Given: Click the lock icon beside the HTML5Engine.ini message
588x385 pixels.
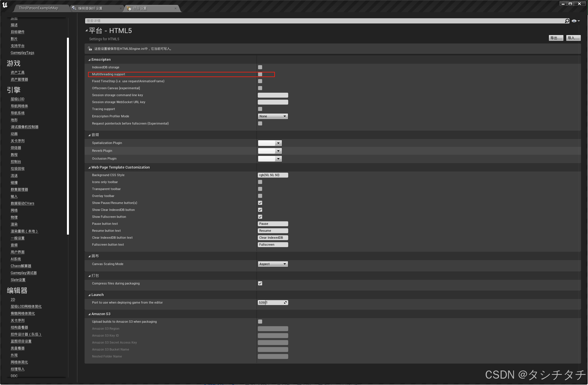Looking at the screenshot, I should (89, 48).
